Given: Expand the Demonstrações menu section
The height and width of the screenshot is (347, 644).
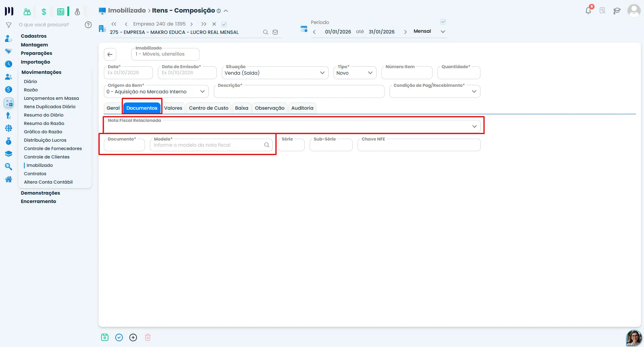Looking at the screenshot, I should pos(40,193).
